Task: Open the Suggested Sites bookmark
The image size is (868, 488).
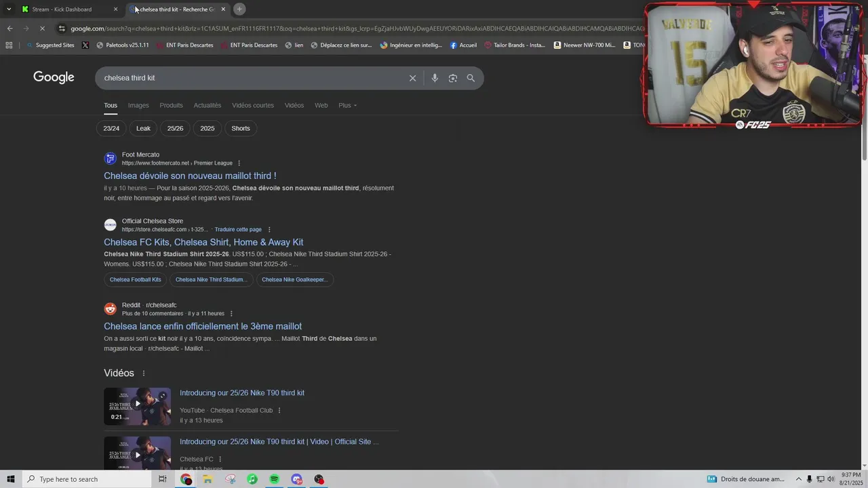Action: (x=51, y=45)
